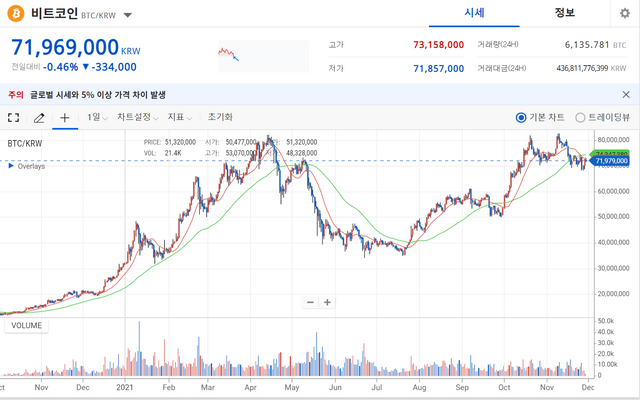Click the PRICE: 51,320,000 readout

pos(170,142)
